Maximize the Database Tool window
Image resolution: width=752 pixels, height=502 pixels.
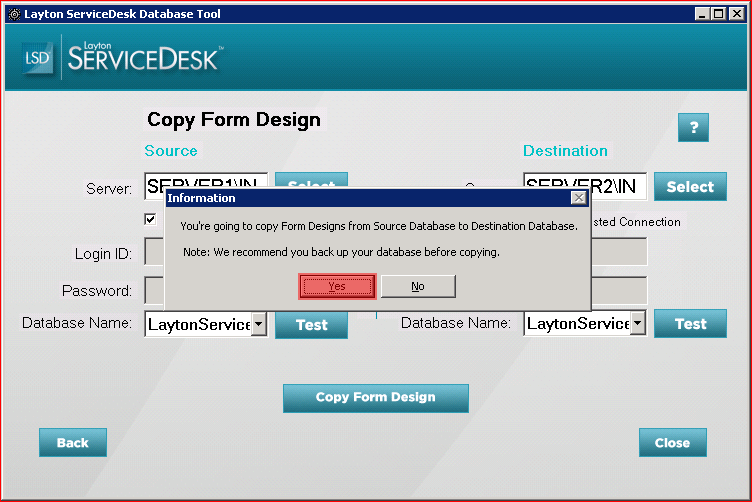coord(718,14)
